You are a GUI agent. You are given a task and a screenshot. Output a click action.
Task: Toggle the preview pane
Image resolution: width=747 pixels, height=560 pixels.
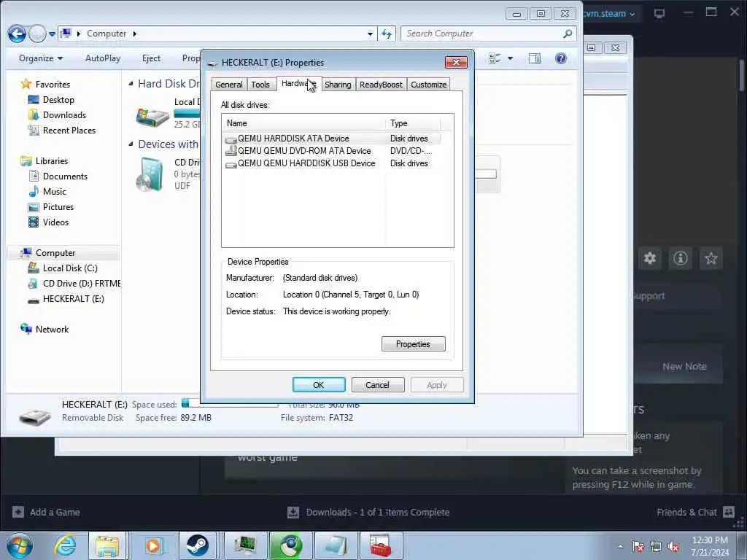pyautogui.click(x=535, y=58)
